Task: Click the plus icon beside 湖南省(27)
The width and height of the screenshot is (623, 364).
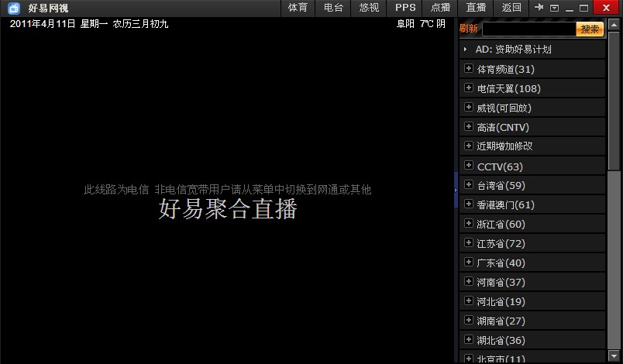Action: tap(469, 320)
